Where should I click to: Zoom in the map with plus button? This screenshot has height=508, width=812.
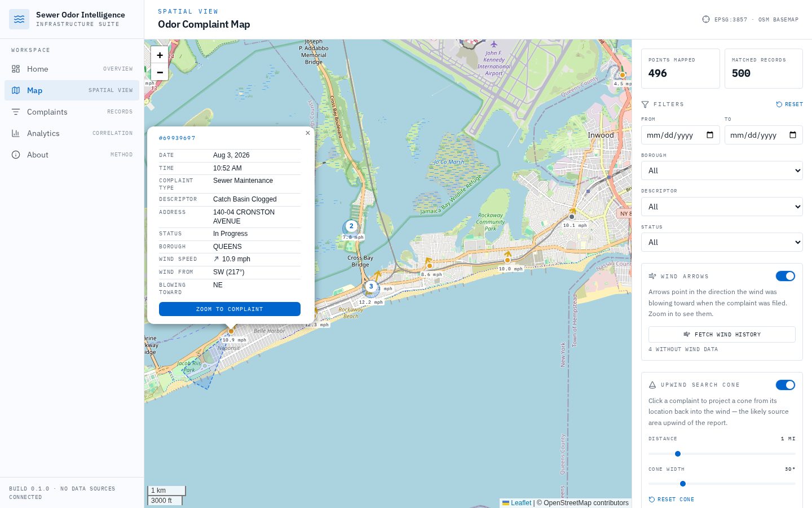coord(160,55)
